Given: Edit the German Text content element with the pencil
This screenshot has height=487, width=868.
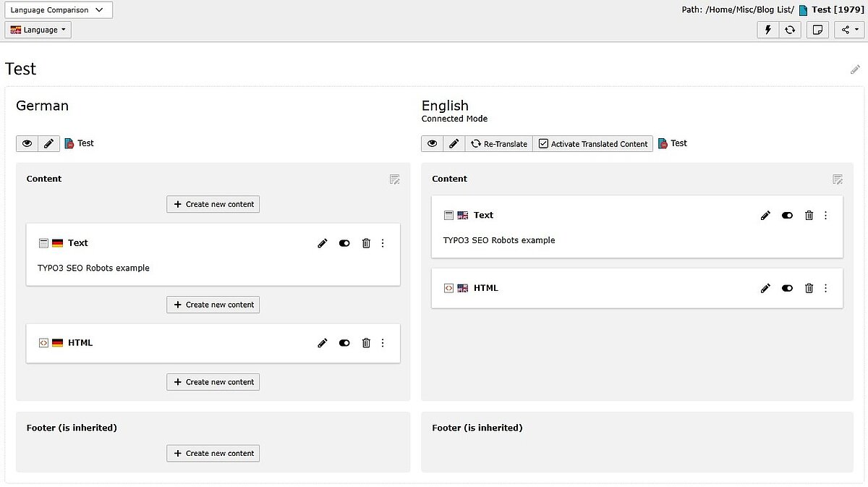Looking at the screenshot, I should point(322,243).
